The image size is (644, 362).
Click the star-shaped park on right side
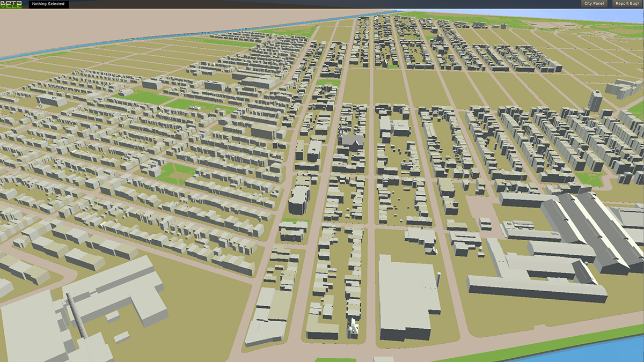pyautogui.click(x=589, y=179)
